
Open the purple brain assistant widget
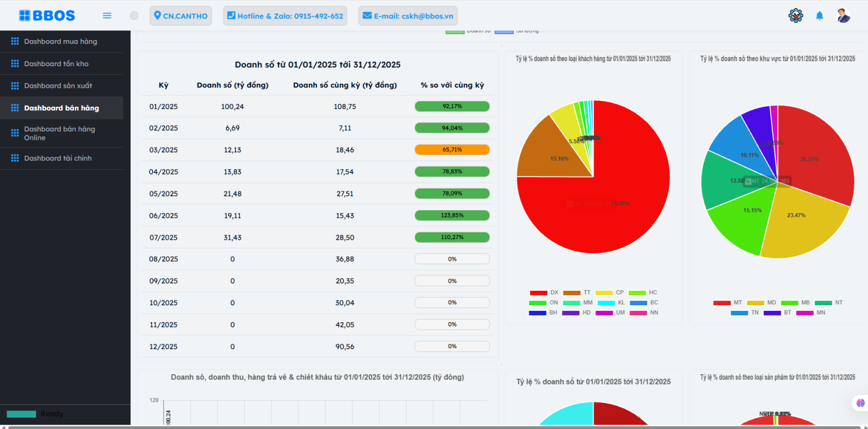pyautogui.click(x=860, y=403)
